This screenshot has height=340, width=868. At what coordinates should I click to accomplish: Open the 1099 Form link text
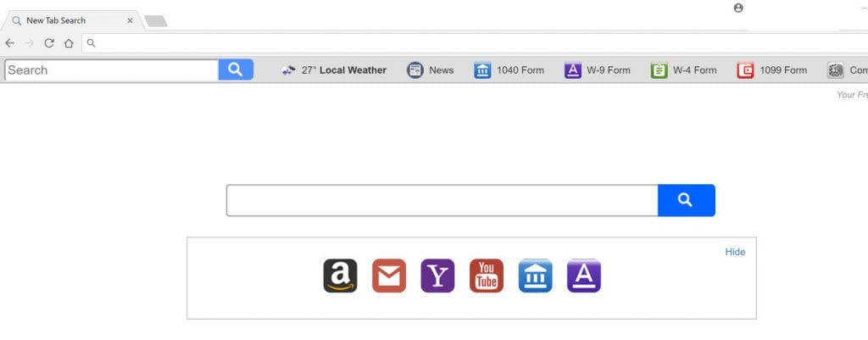783,70
